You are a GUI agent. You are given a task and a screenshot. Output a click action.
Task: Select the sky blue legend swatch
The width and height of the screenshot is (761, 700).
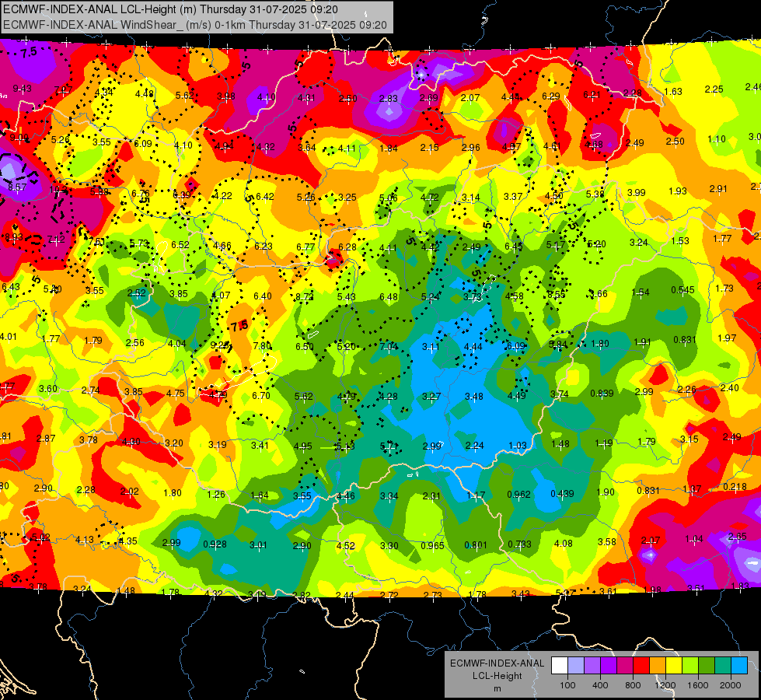tap(739, 665)
